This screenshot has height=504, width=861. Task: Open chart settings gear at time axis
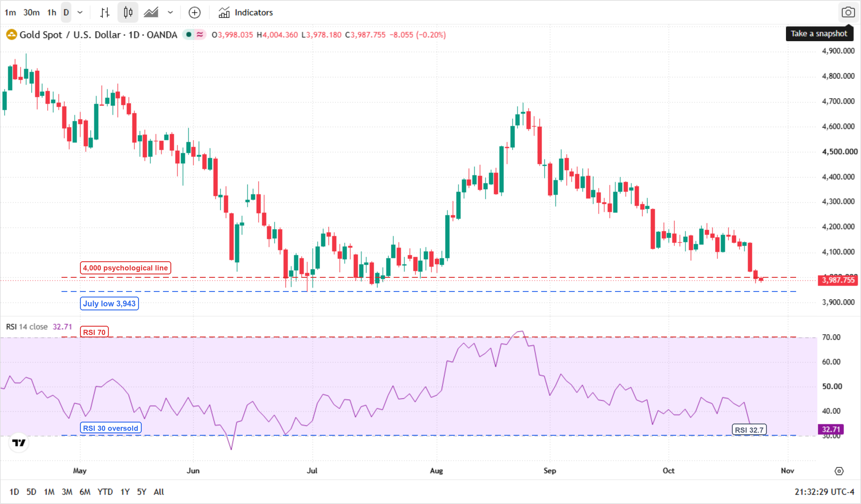click(x=839, y=471)
